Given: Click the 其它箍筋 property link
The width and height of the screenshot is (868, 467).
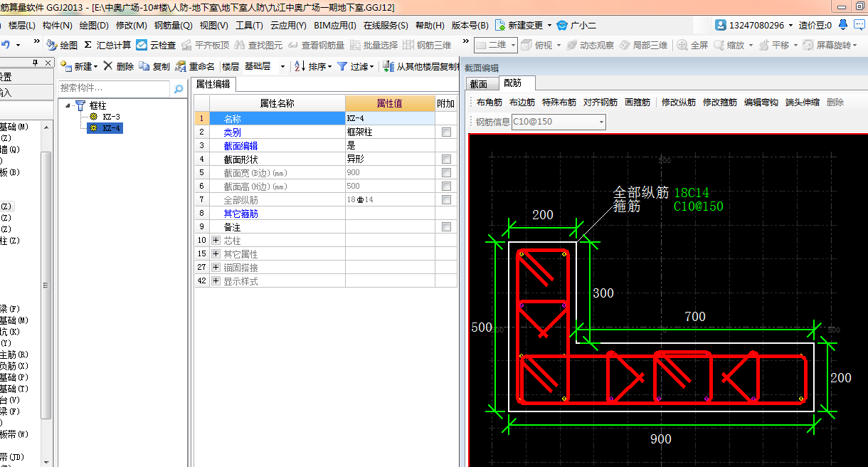Looking at the screenshot, I should [x=240, y=214].
